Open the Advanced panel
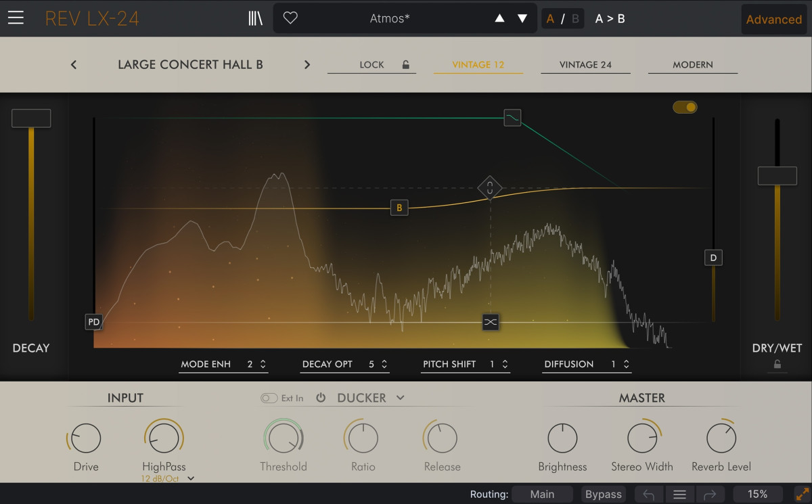 point(773,20)
